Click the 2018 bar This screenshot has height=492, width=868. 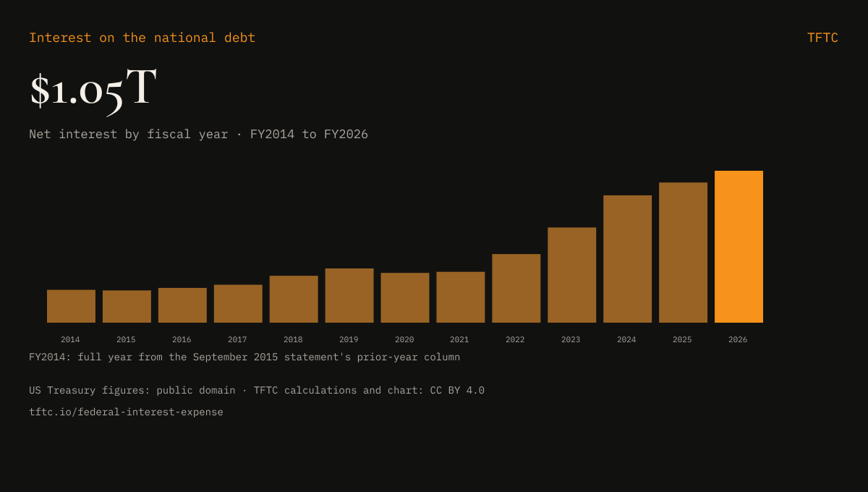pyautogui.click(x=294, y=299)
